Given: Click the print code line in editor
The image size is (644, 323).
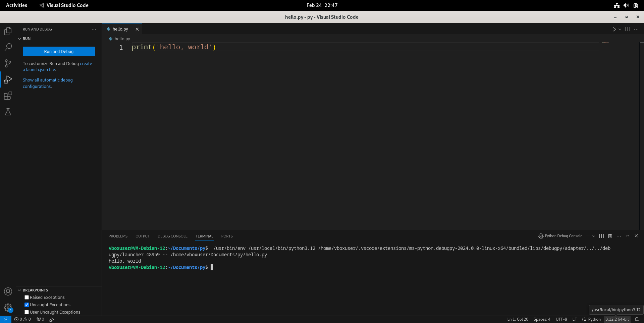Looking at the screenshot, I should click(x=174, y=47).
